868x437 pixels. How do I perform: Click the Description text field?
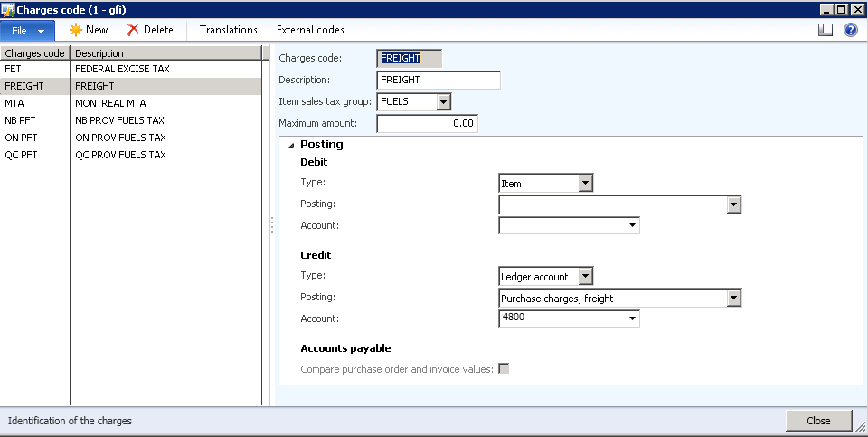(x=438, y=81)
